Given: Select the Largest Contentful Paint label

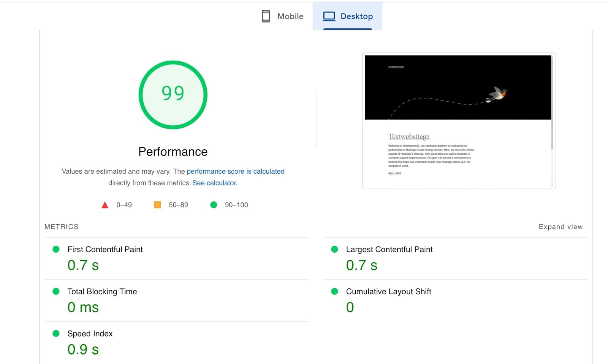Looking at the screenshot, I should tap(389, 250).
